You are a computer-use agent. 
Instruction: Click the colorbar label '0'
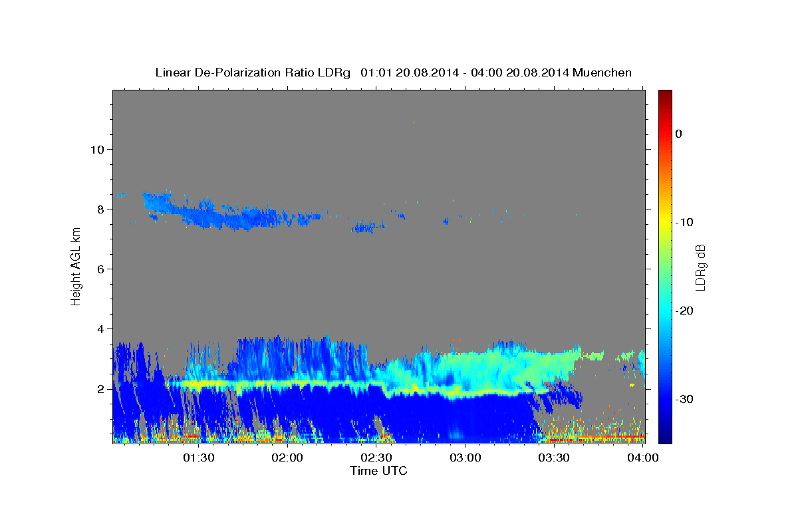pos(679,134)
